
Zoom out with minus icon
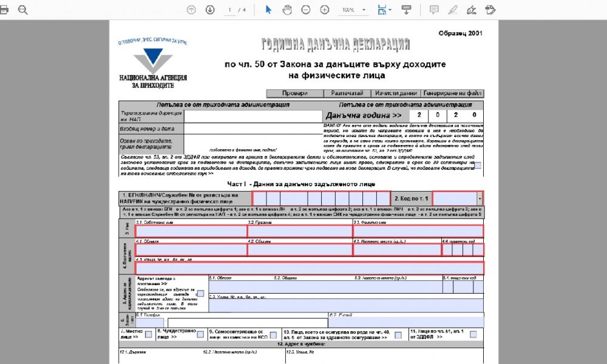click(306, 10)
